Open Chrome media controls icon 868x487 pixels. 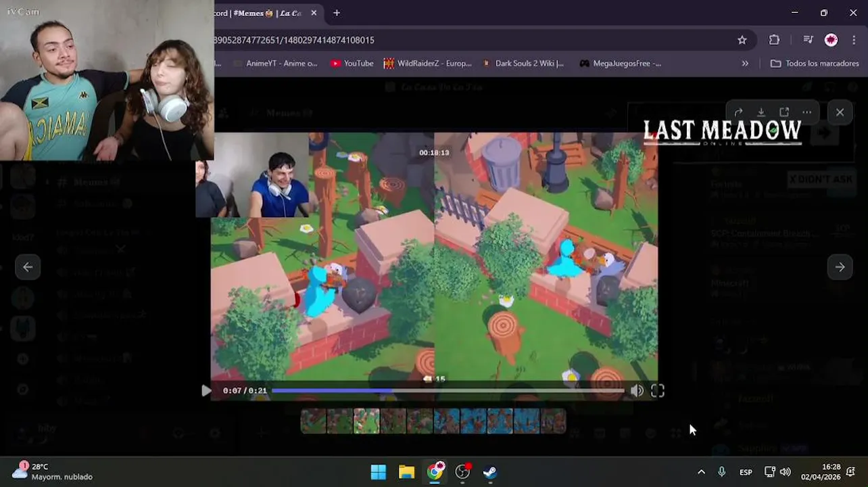pos(808,40)
